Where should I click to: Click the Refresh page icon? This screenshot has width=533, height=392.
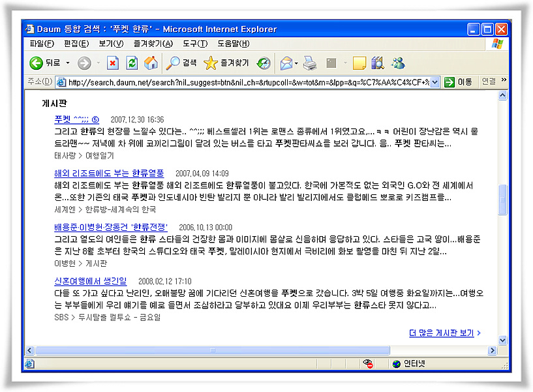tap(132, 63)
